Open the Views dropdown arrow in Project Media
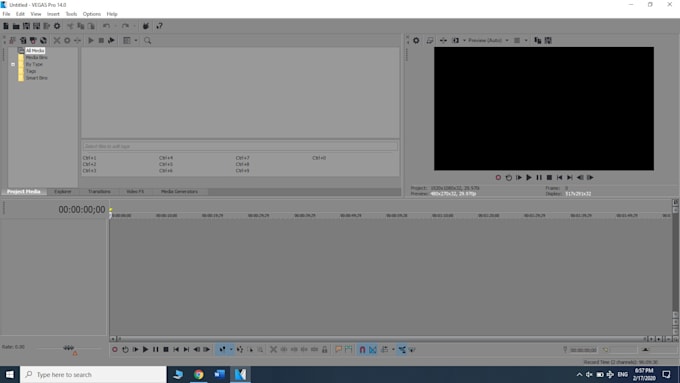This screenshot has width=680, height=383. click(x=136, y=40)
